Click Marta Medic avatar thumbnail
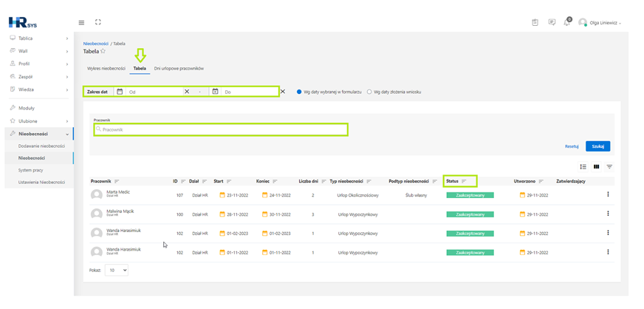The image size is (644, 309). 97,194
